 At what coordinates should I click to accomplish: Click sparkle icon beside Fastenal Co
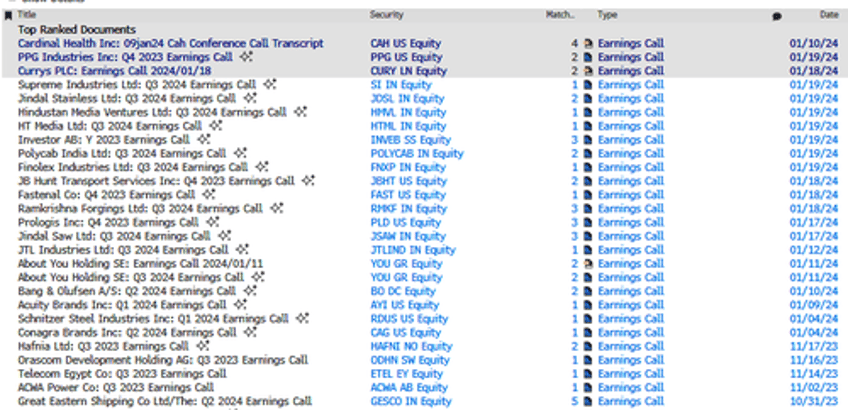tap(209, 194)
